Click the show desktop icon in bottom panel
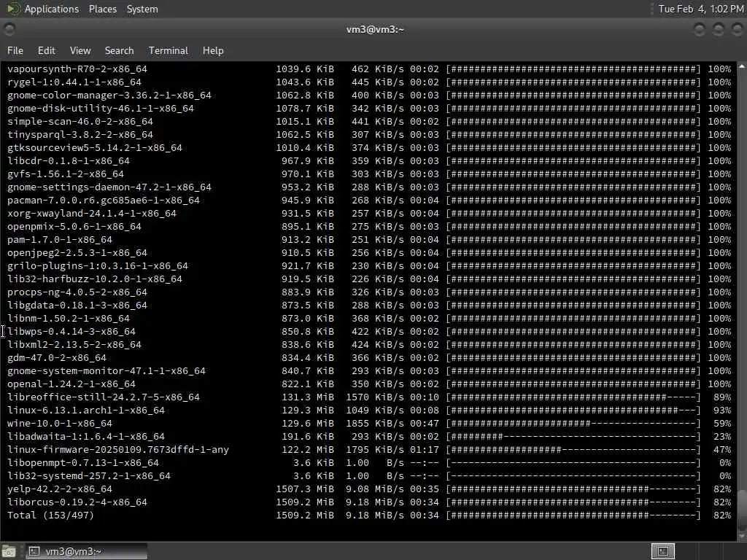 9,551
